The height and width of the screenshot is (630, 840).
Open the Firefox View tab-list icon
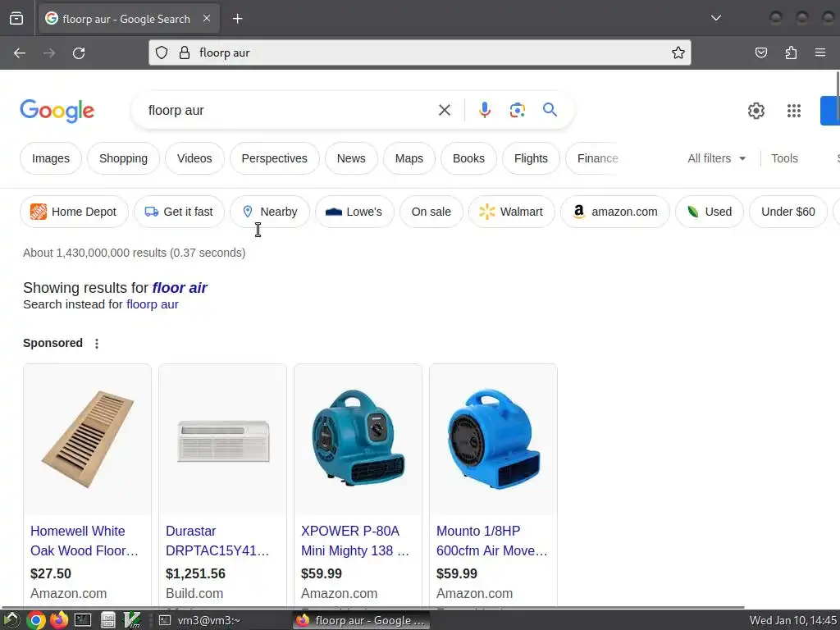(x=16, y=19)
